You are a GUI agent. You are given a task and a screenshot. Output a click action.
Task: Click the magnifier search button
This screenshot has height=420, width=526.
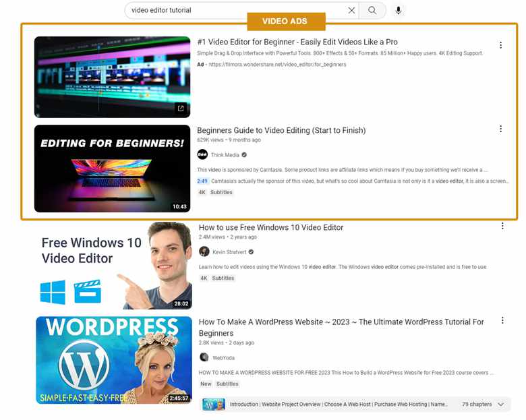(372, 10)
